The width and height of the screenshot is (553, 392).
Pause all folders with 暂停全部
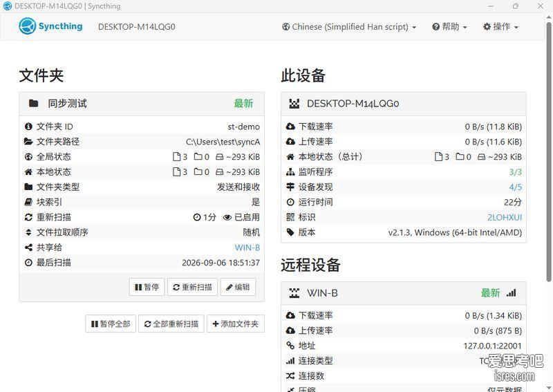pyautogui.click(x=111, y=324)
